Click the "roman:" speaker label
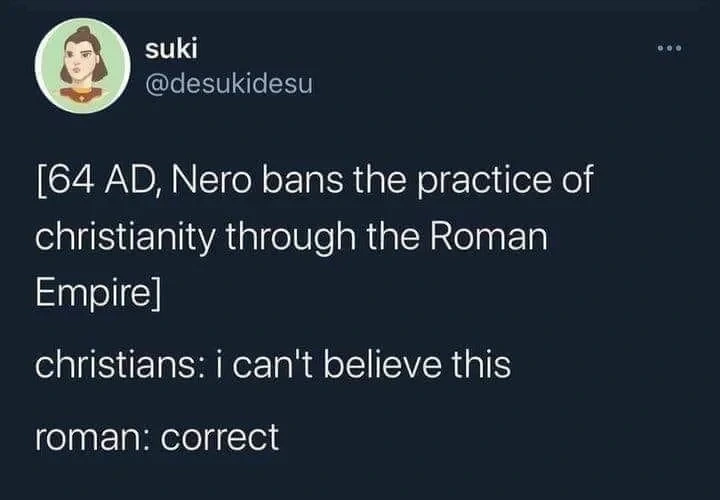The height and width of the screenshot is (500, 720). click(x=88, y=436)
